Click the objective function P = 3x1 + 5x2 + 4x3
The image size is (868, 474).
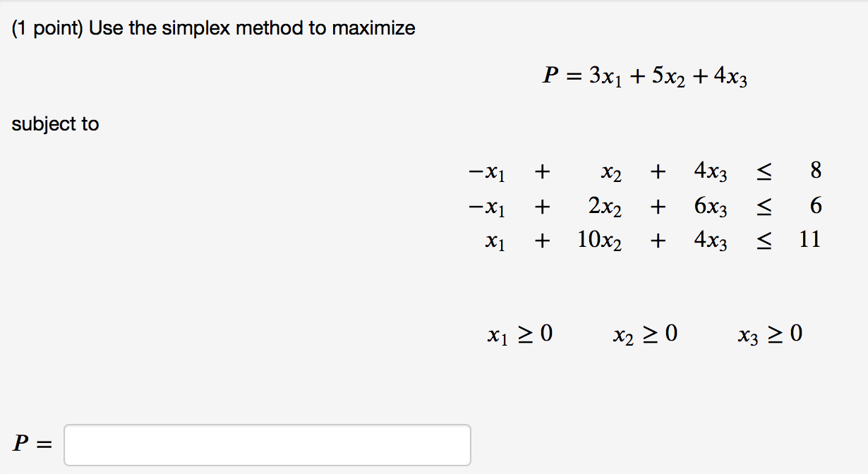646,75
